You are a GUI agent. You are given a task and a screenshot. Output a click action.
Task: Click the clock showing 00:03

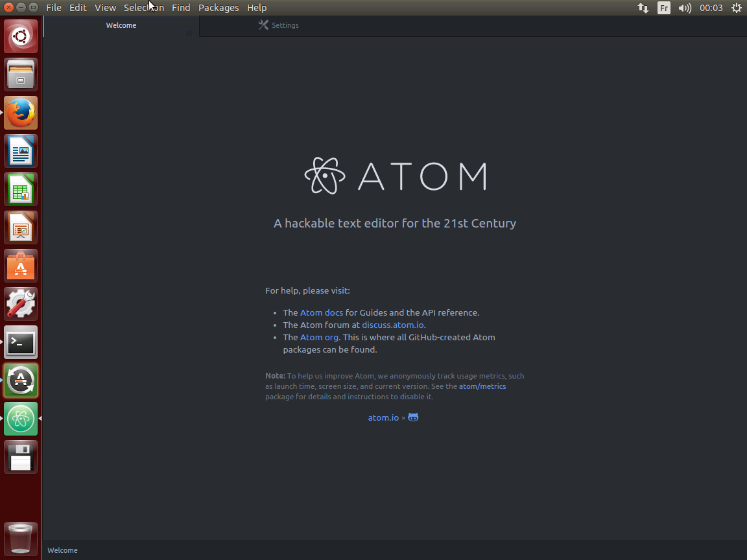(x=711, y=8)
